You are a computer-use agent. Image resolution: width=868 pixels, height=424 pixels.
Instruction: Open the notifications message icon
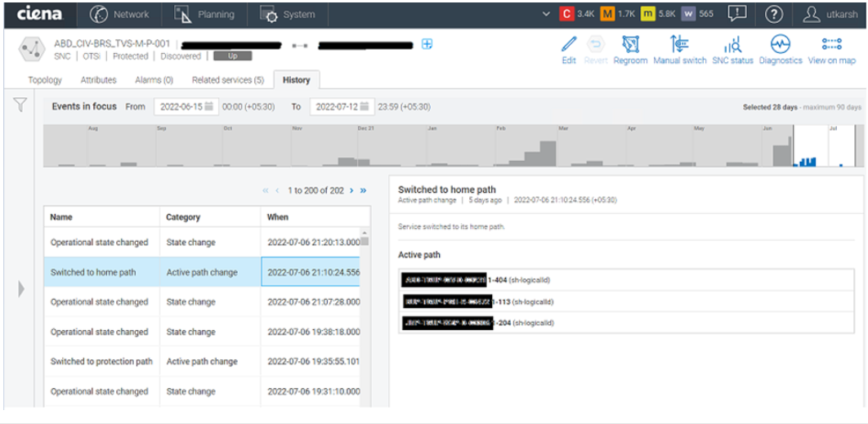tap(737, 15)
